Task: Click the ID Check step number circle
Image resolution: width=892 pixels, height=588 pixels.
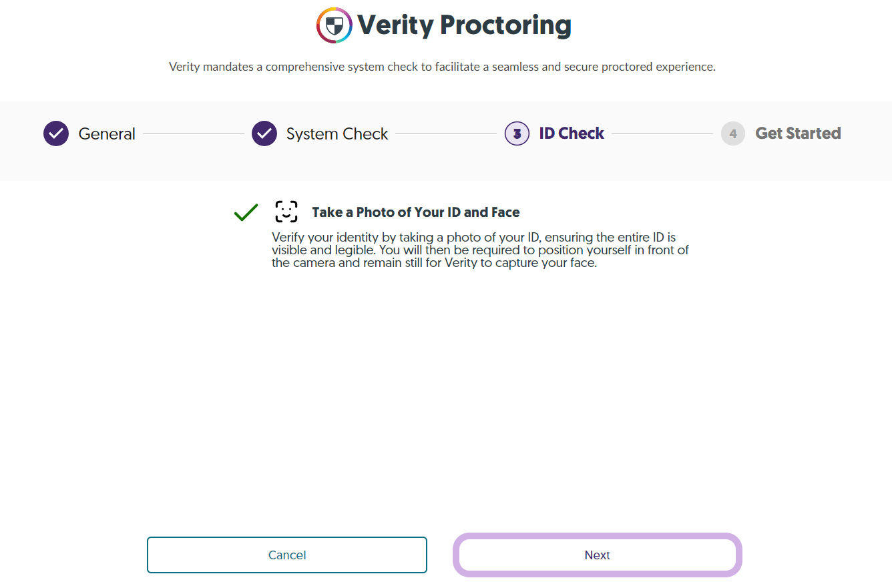Action: pyautogui.click(x=517, y=133)
